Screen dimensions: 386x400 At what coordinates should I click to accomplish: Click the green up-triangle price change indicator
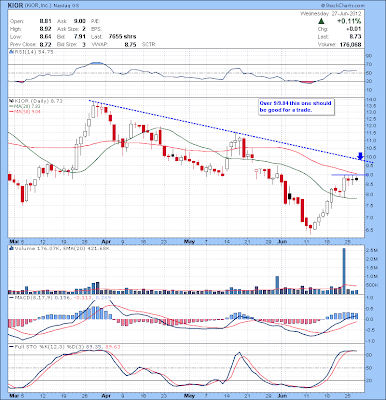tap(321, 21)
